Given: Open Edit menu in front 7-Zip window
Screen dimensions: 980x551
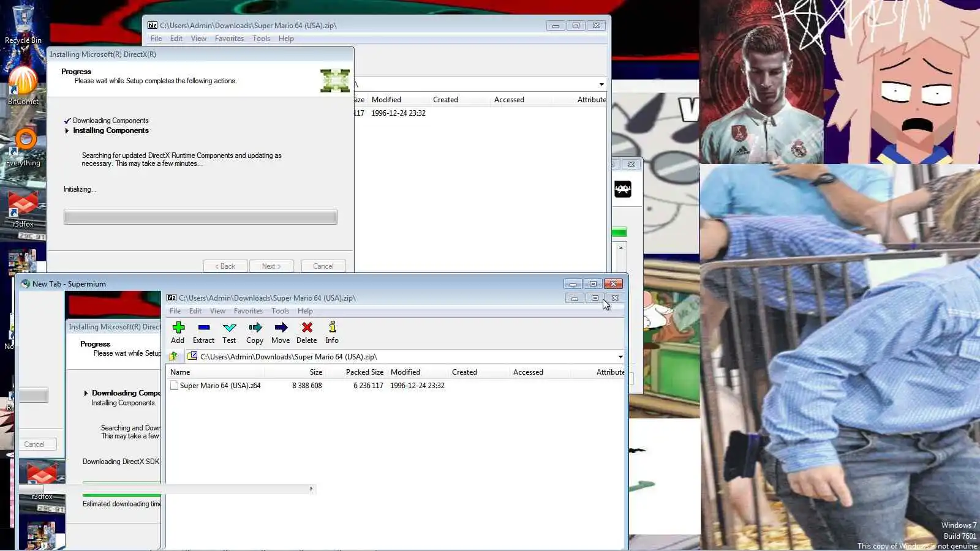Looking at the screenshot, I should click(x=195, y=311).
